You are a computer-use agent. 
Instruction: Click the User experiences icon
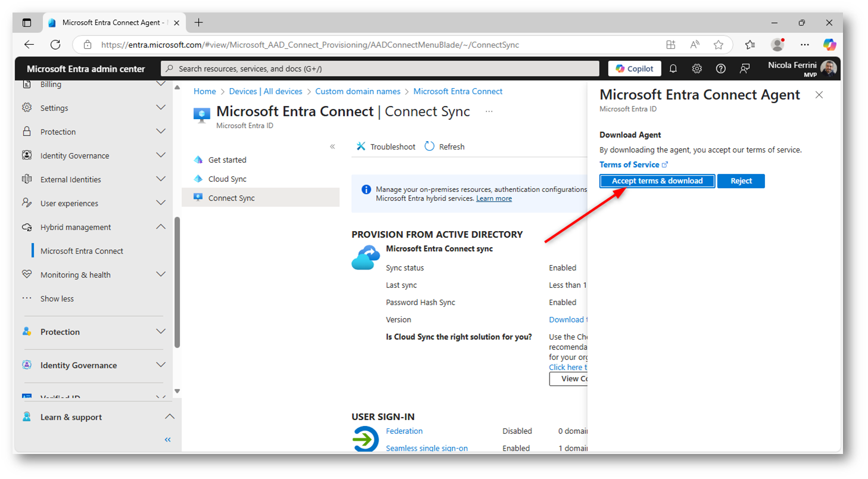(x=27, y=203)
